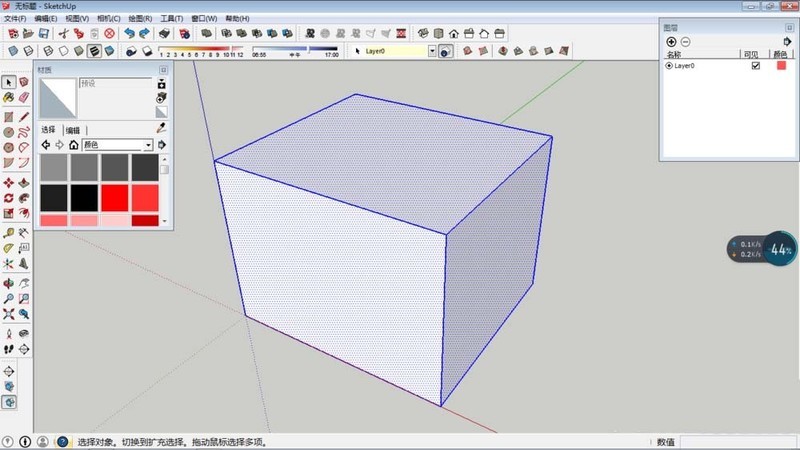Uncheck Layer0 visible checkbox

[x=756, y=65]
